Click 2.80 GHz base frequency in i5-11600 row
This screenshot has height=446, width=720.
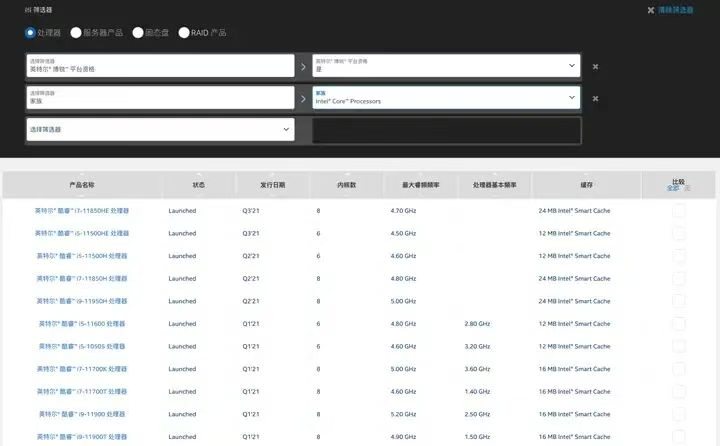pos(477,323)
